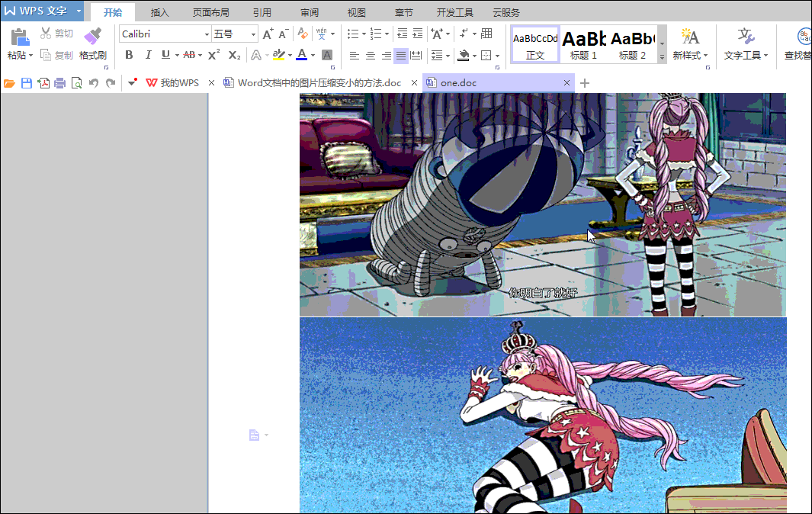The height and width of the screenshot is (514, 812).
Task: Click the Copy (复制) icon
Action: click(46, 55)
